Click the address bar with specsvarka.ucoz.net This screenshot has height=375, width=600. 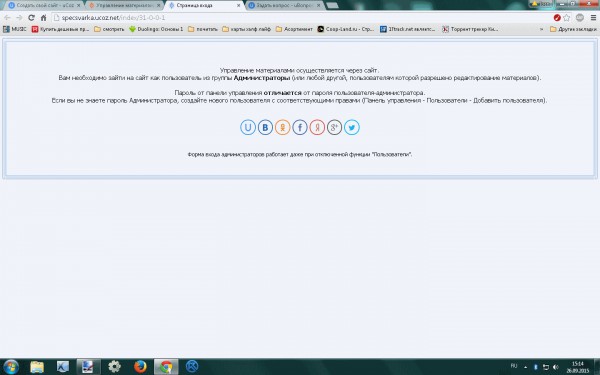point(298,18)
